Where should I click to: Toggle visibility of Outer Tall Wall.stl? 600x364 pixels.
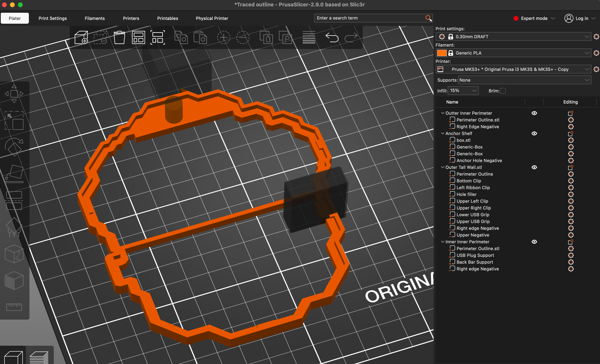click(534, 167)
